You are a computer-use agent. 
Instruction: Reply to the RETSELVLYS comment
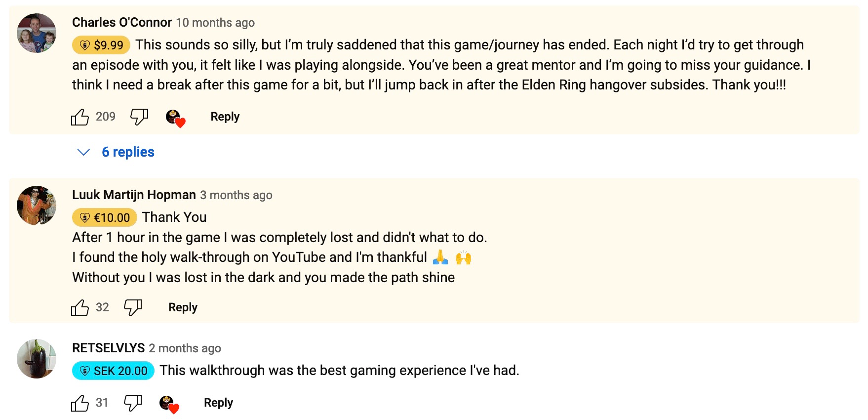point(218,403)
